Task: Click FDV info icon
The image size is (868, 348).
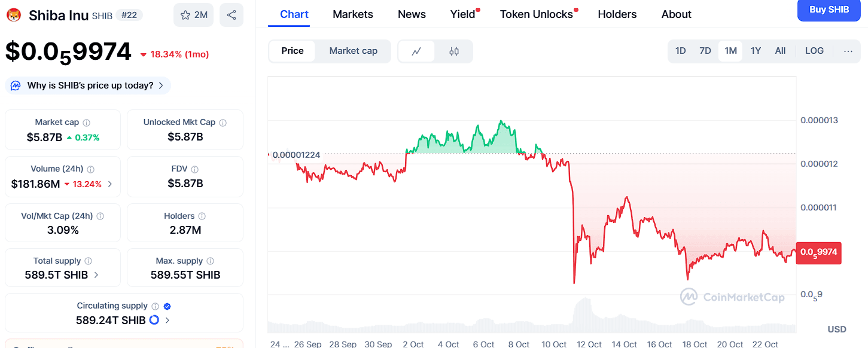Action: [195, 170]
